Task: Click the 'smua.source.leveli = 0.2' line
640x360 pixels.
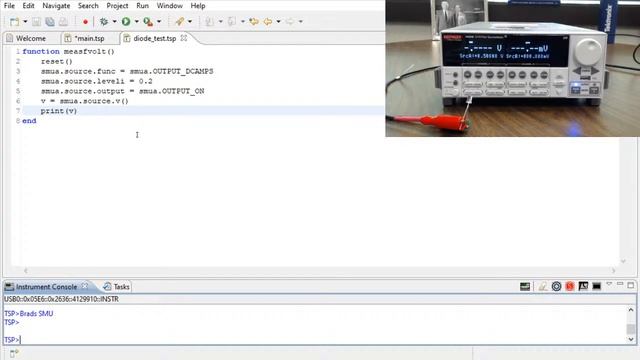Action: [x=97, y=81]
